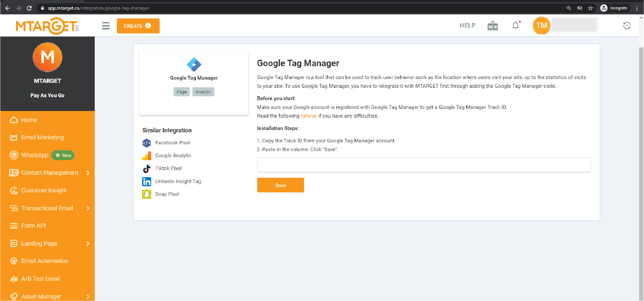
Task: Click the Form API list icon
Action: (x=14, y=226)
